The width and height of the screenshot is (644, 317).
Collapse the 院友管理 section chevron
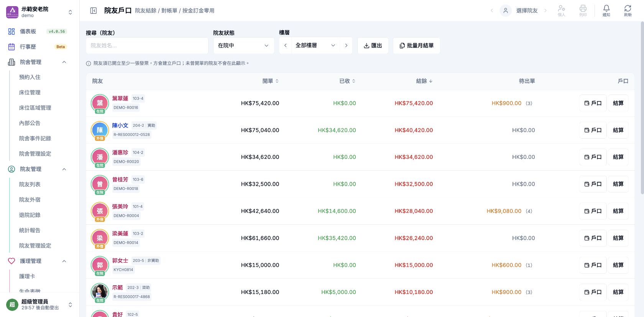tap(64, 169)
